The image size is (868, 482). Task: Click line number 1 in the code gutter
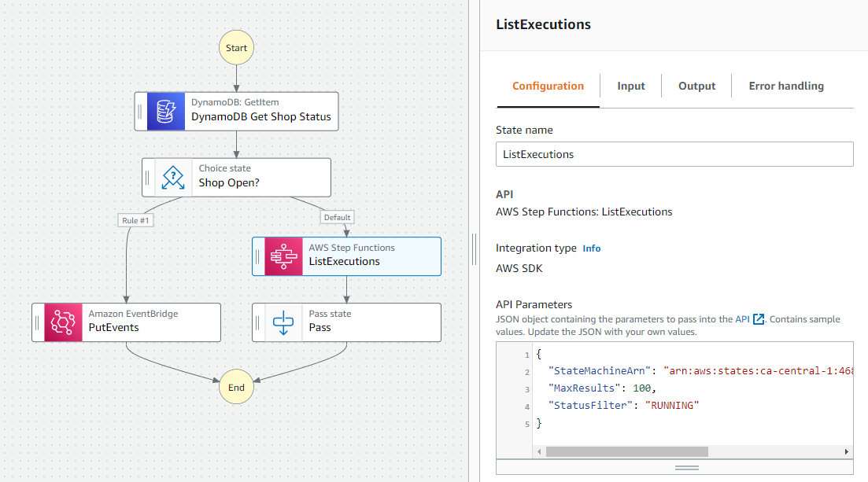tap(527, 355)
